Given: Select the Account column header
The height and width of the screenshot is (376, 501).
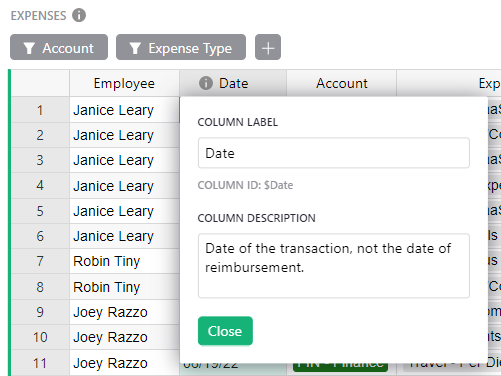Looking at the screenshot, I should 342,83.
